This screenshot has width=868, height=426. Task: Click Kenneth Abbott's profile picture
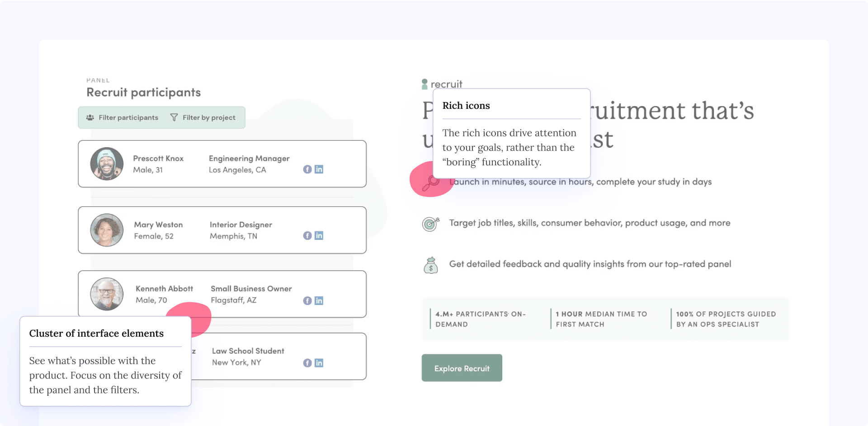coord(107,294)
